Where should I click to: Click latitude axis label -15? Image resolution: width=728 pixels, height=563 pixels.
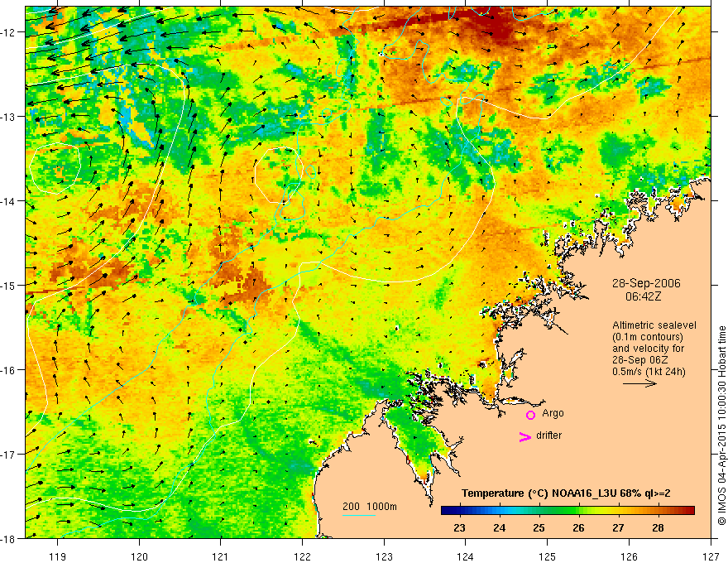(x=9, y=285)
